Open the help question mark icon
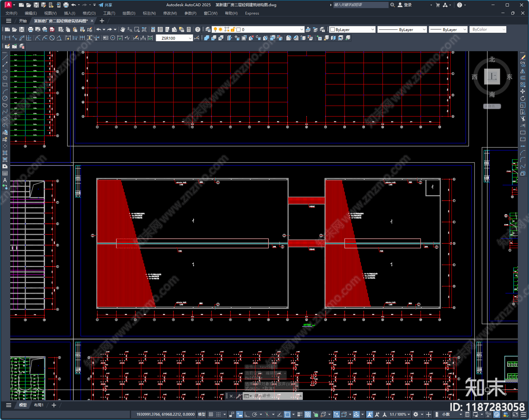This screenshot has width=529, height=420. (197, 29)
